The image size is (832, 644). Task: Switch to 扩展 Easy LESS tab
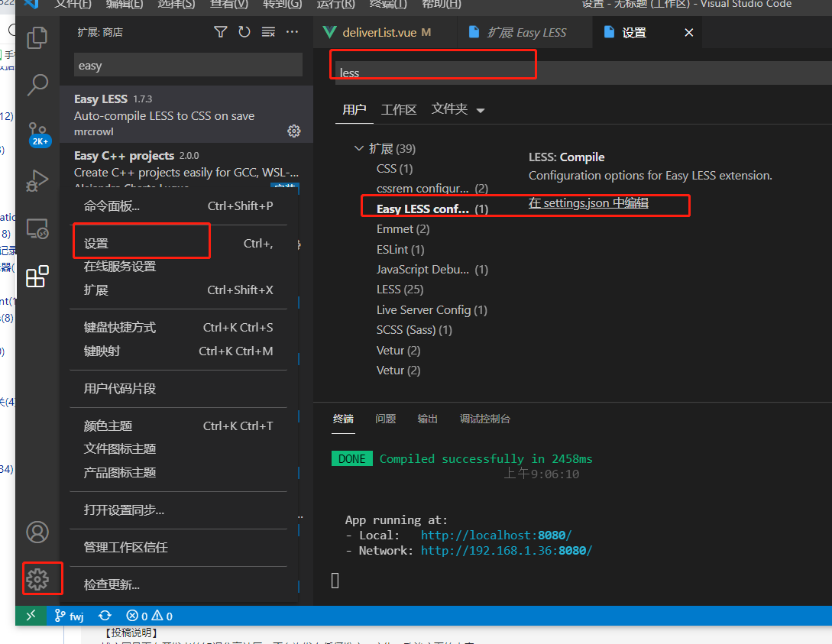point(526,32)
